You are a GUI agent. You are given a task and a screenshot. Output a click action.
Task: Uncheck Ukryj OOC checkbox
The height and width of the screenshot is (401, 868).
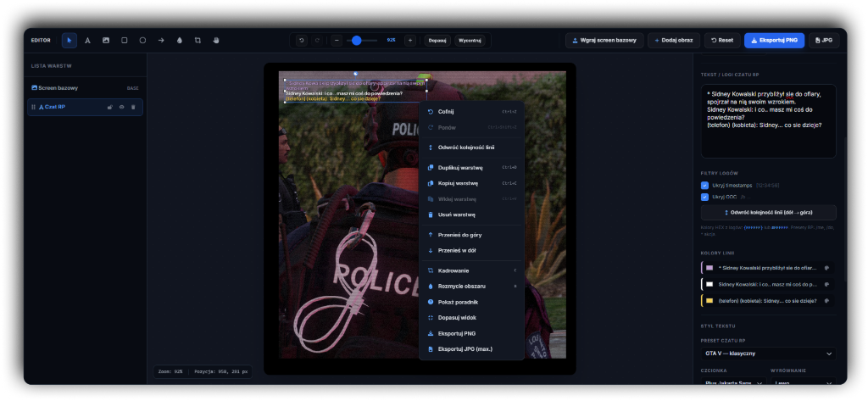[x=704, y=198]
